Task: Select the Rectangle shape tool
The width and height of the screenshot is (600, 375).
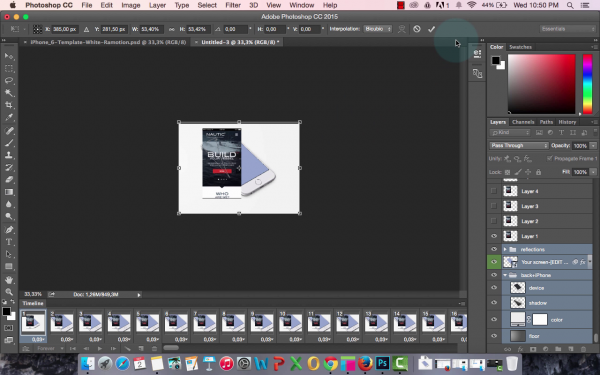Action: click(9, 267)
